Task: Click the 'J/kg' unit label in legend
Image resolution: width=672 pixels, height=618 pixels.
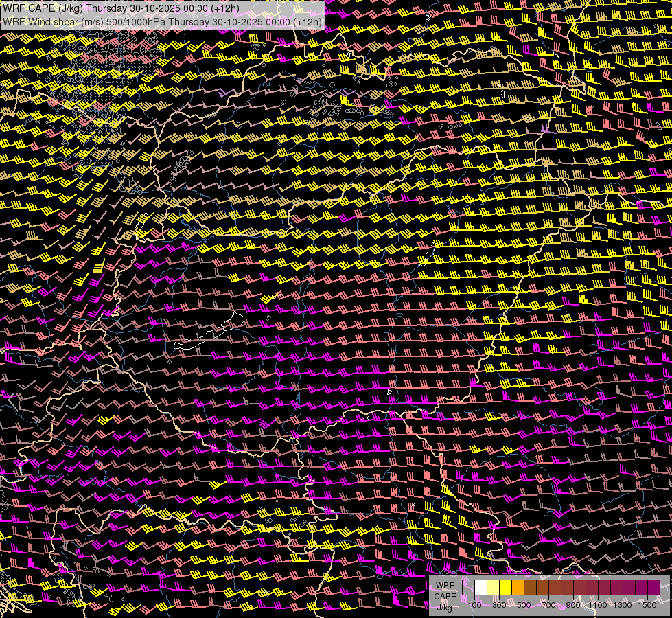Action: pyautogui.click(x=445, y=606)
